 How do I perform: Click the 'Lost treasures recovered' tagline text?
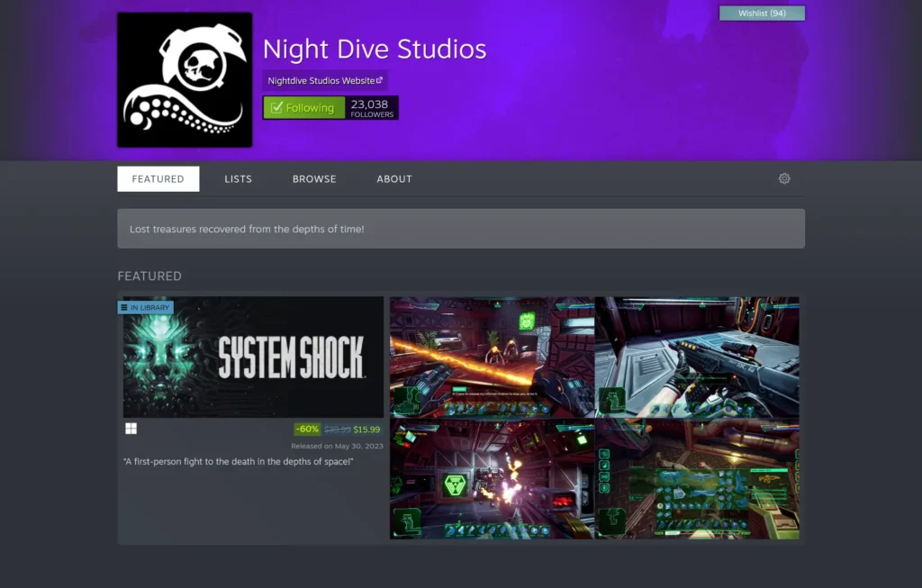tap(247, 229)
